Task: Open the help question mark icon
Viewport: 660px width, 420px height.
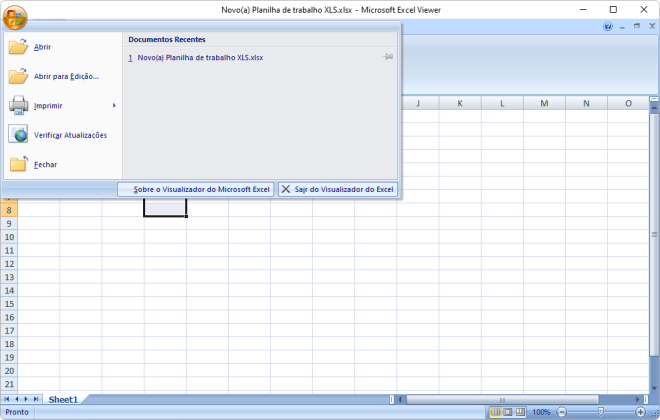Action: tap(608, 27)
